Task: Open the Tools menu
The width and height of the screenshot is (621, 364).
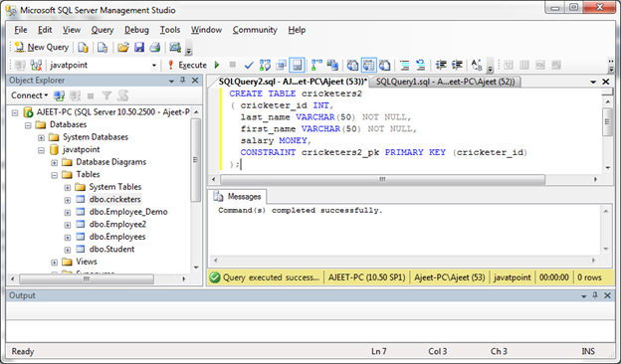Action: pos(170,30)
